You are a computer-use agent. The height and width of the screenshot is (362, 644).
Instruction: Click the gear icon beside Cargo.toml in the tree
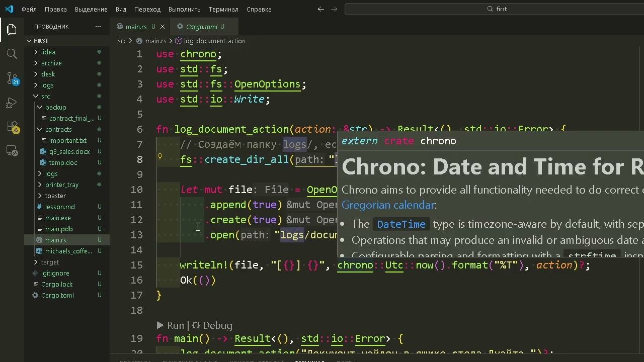[x=35, y=295]
